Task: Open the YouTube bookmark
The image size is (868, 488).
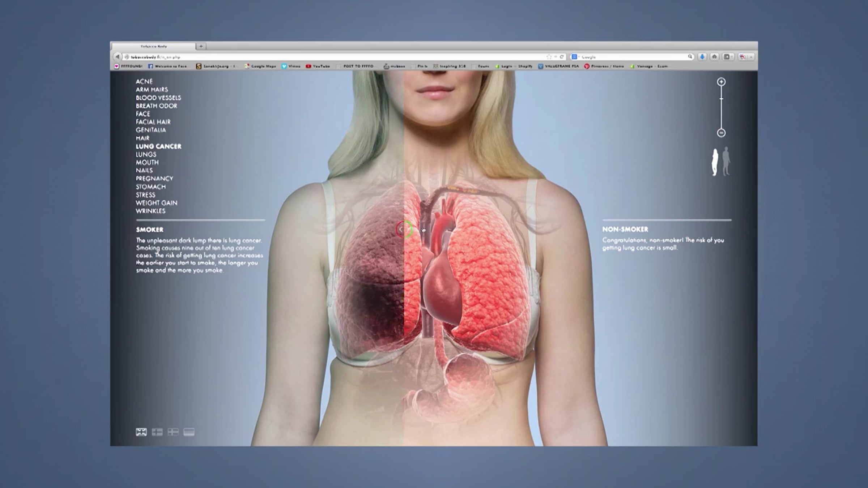Action: pyautogui.click(x=318, y=66)
